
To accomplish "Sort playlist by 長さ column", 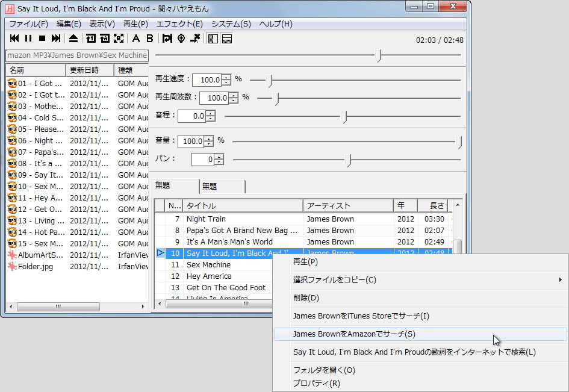I will pyautogui.click(x=433, y=206).
